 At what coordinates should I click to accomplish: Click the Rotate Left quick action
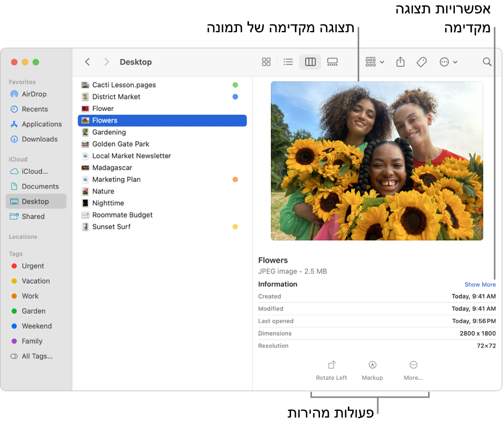(331, 371)
